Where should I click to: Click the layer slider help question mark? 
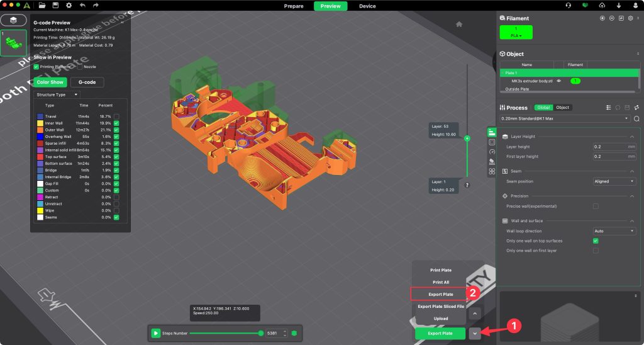tap(467, 185)
